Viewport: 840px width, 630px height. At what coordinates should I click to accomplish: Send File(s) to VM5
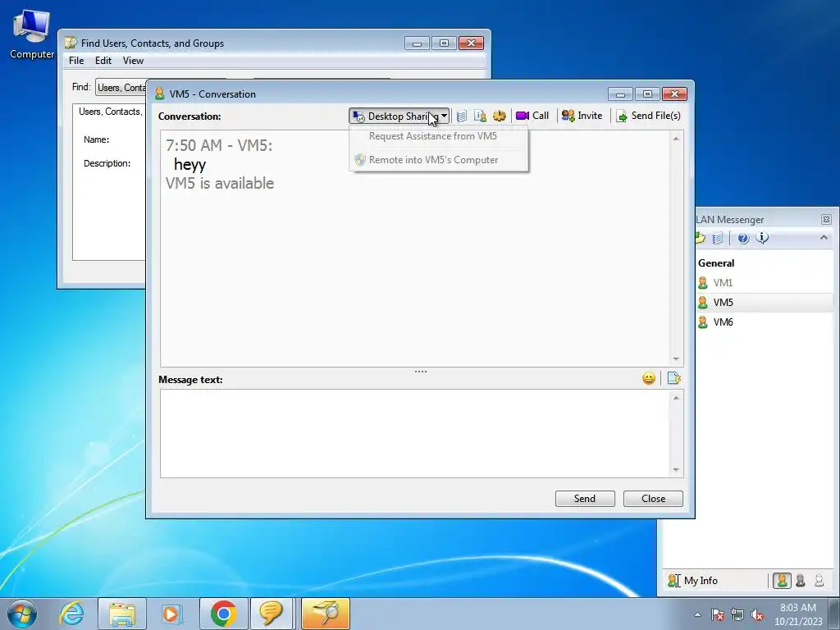pyautogui.click(x=648, y=116)
